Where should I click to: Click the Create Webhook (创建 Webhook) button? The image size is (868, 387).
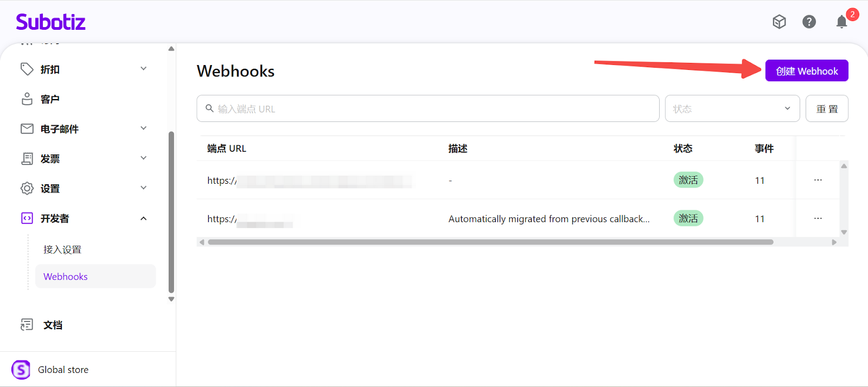click(806, 71)
